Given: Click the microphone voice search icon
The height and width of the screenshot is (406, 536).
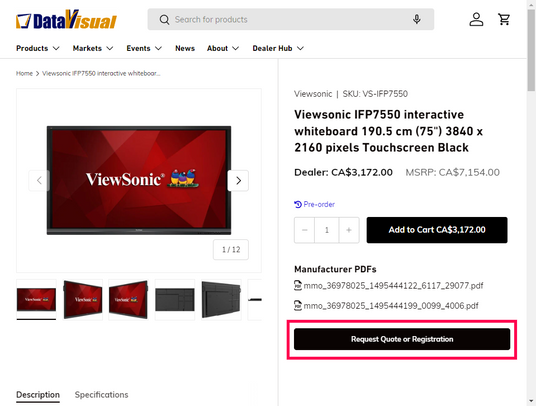Looking at the screenshot, I should click(416, 19).
